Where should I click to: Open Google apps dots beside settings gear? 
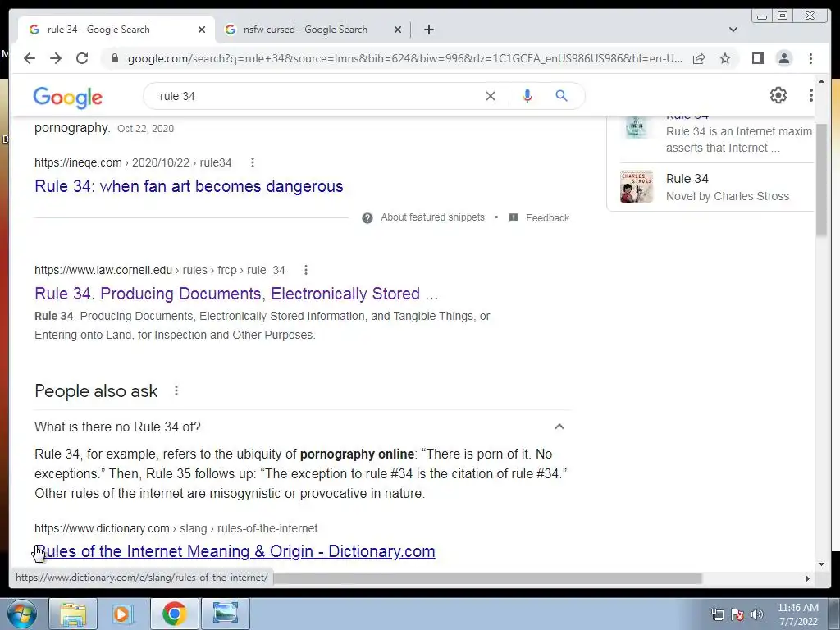[811, 95]
